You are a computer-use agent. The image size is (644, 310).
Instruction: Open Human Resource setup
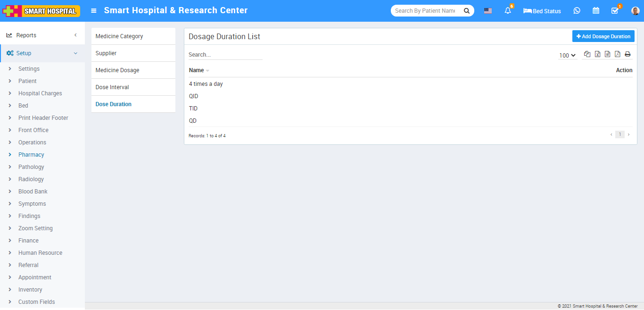coord(40,253)
